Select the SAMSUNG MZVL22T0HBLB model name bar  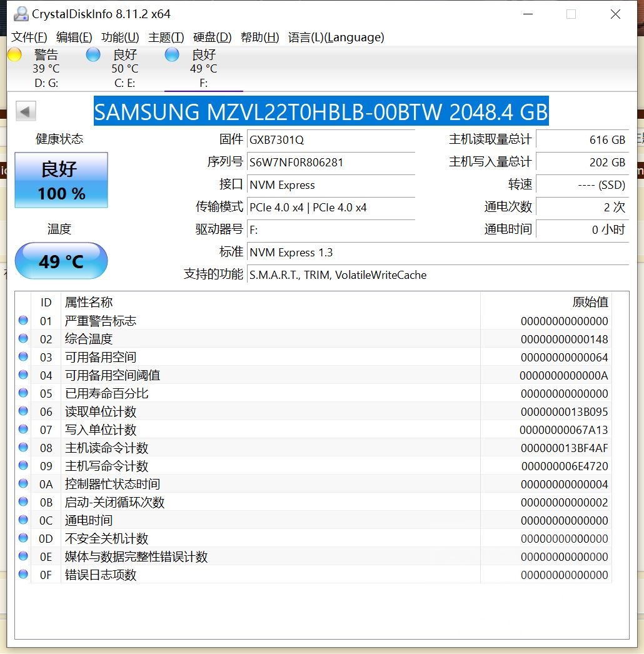[321, 112]
